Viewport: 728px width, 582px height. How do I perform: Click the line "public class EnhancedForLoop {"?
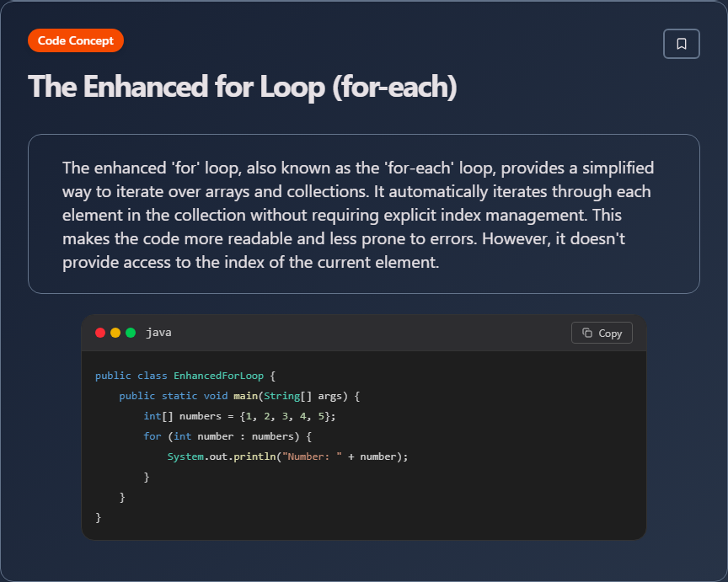click(x=185, y=376)
